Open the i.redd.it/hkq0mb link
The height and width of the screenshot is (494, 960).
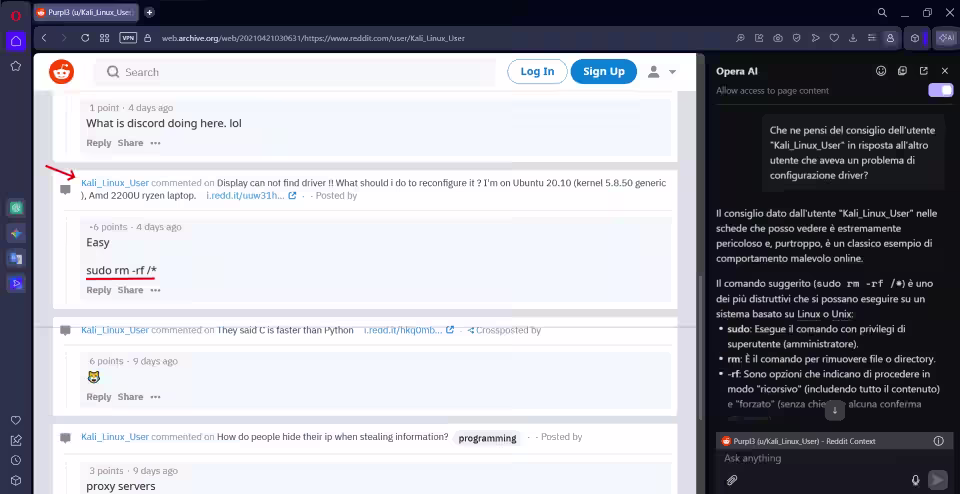point(403,330)
